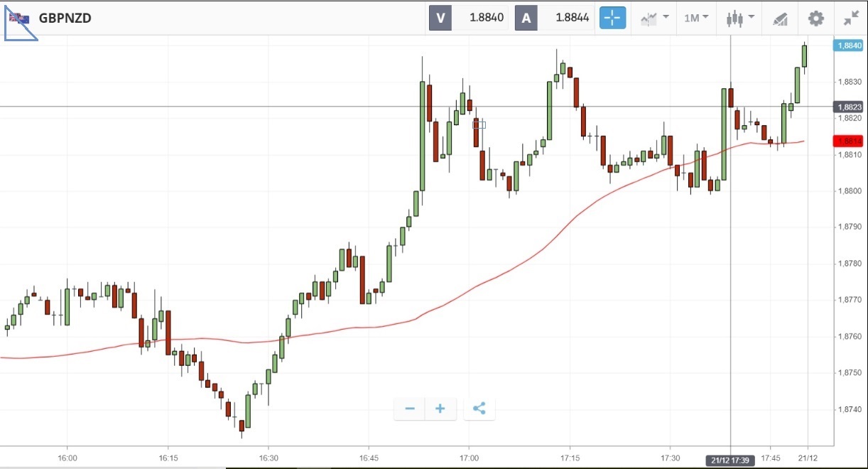Click the GBPNZD flag icon
This screenshot has width=868, height=469.
[19, 18]
